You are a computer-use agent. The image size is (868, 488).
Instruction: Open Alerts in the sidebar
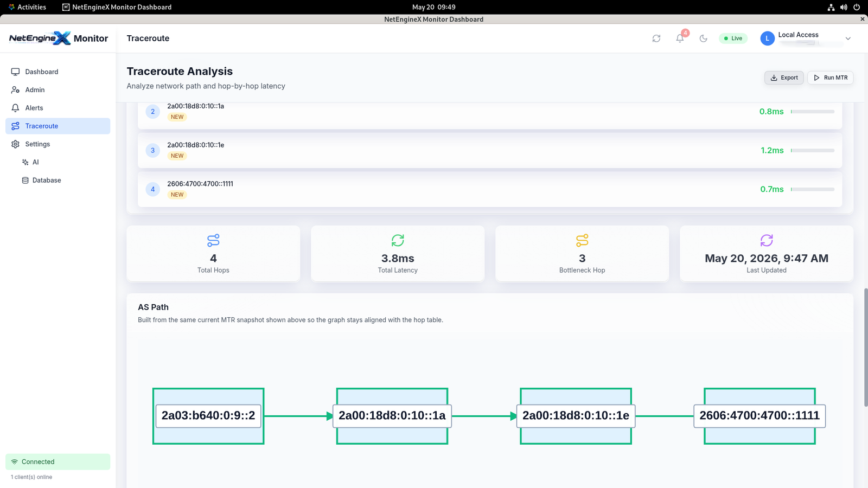pos(58,108)
